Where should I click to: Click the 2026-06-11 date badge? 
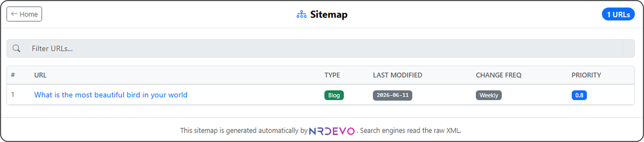(392, 95)
